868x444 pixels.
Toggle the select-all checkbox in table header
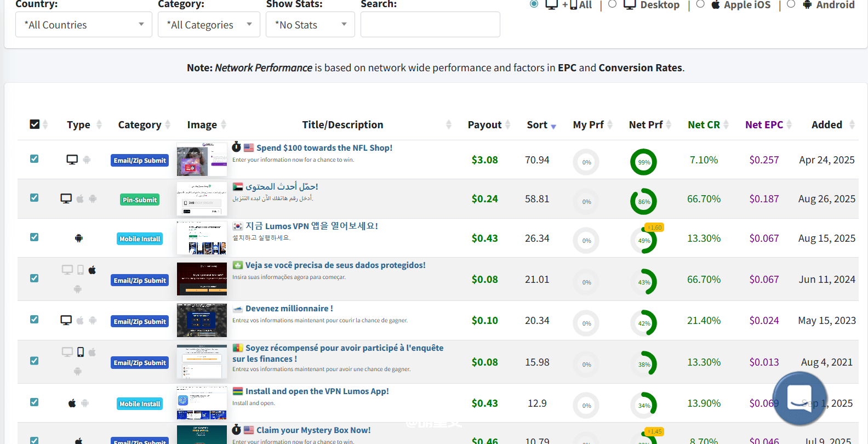click(x=35, y=124)
